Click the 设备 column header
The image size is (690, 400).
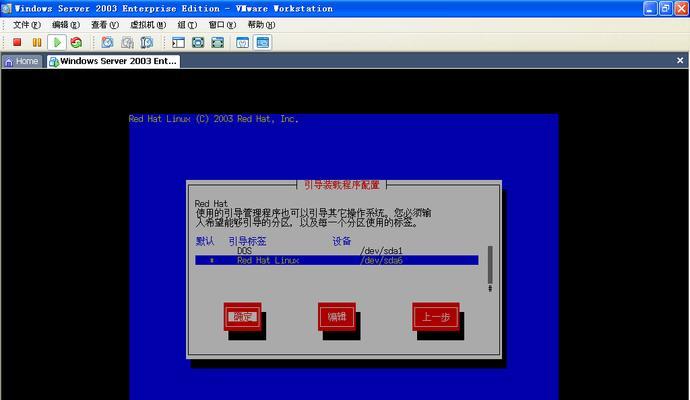(341, 241)
